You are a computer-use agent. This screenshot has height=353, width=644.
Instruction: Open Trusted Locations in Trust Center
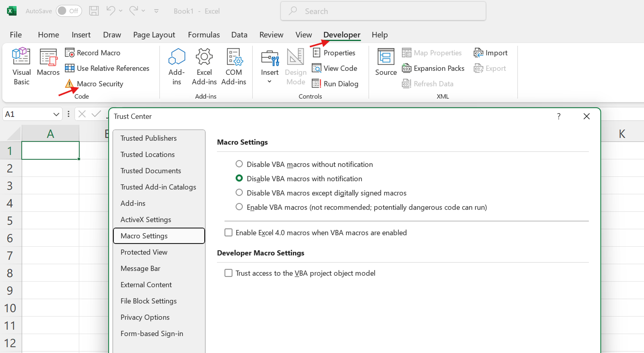tap(159, 154)
